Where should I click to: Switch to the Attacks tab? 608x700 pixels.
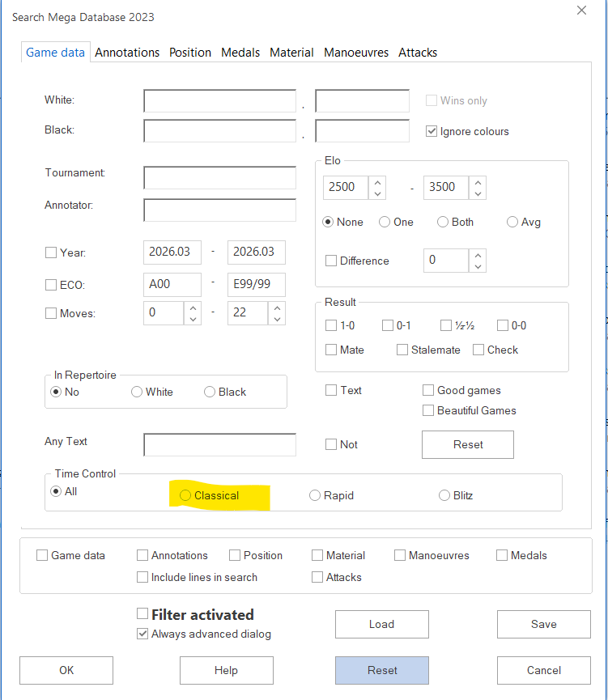[418, 53]
